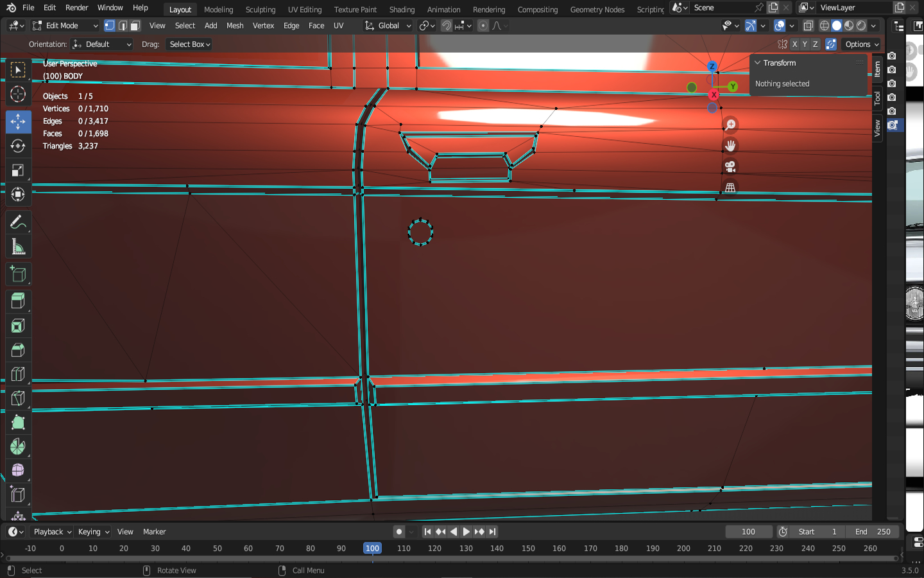924x578 pixels.
Task: Switch to the Modeling workspace tab
Action: (x=218, y=10)
